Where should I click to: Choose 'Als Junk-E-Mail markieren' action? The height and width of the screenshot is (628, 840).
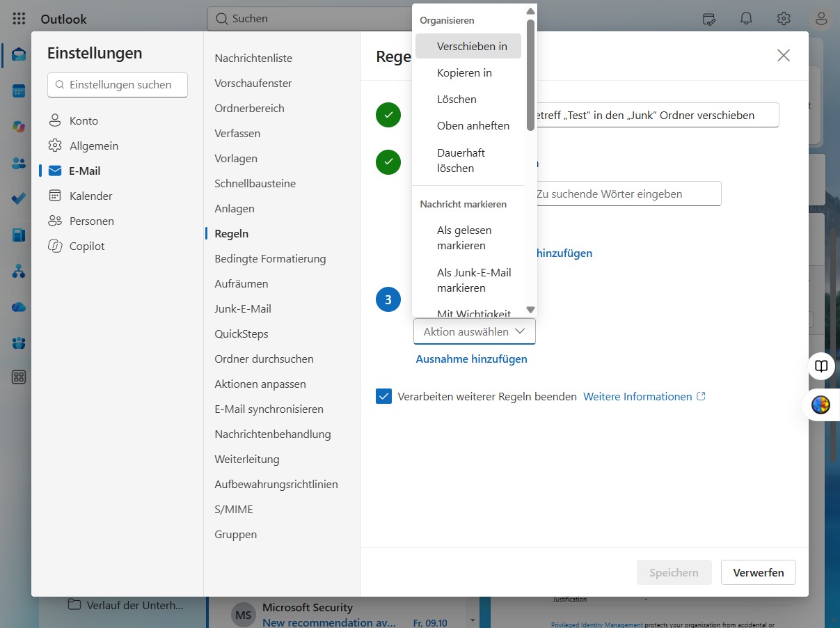[468, 280]
